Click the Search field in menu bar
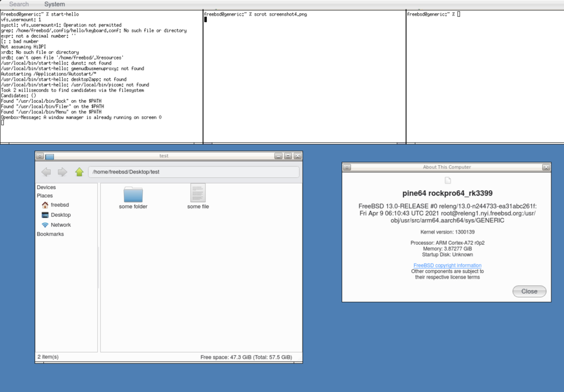This screenshot has height=392, width=564. (19, 4)
